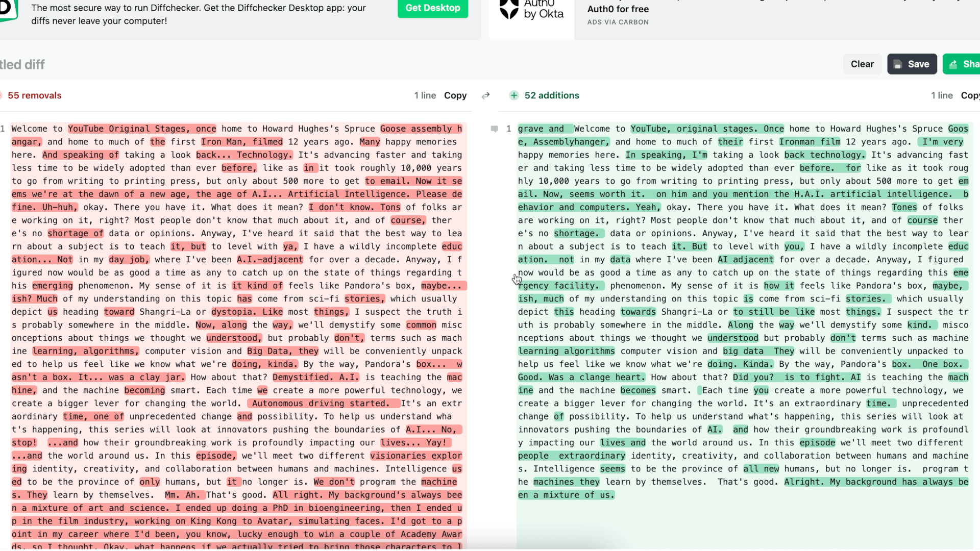
Task: Click the 52 additions label
Action: [x=552, y=95]
